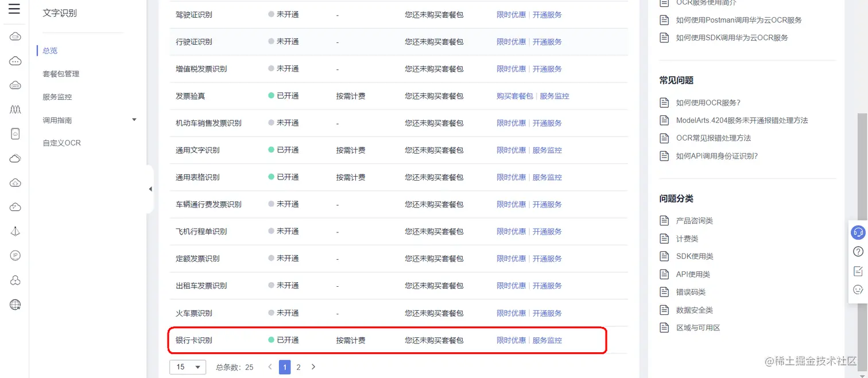Collapse the left sidebar with arrow handle

150,189
